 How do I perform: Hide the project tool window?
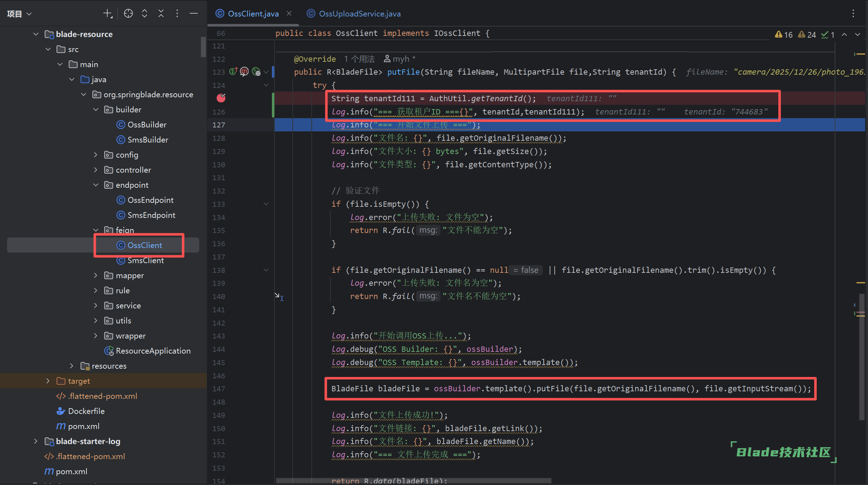point(194,14)
